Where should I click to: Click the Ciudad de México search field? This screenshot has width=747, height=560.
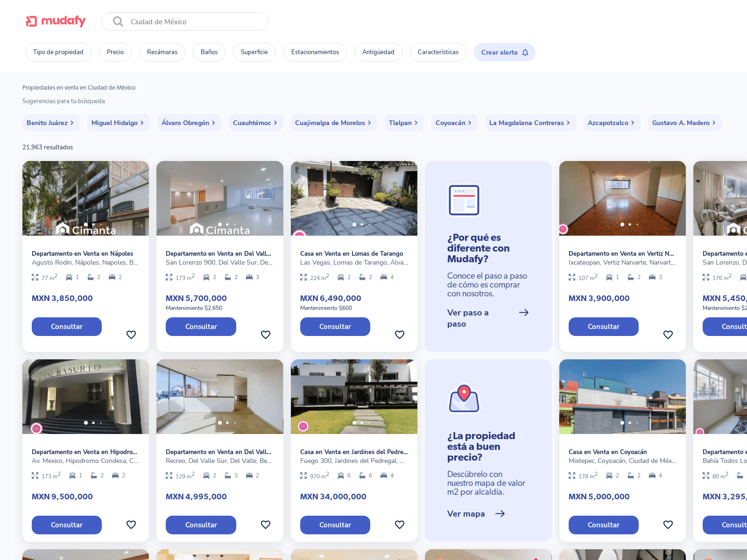(185, 21)
